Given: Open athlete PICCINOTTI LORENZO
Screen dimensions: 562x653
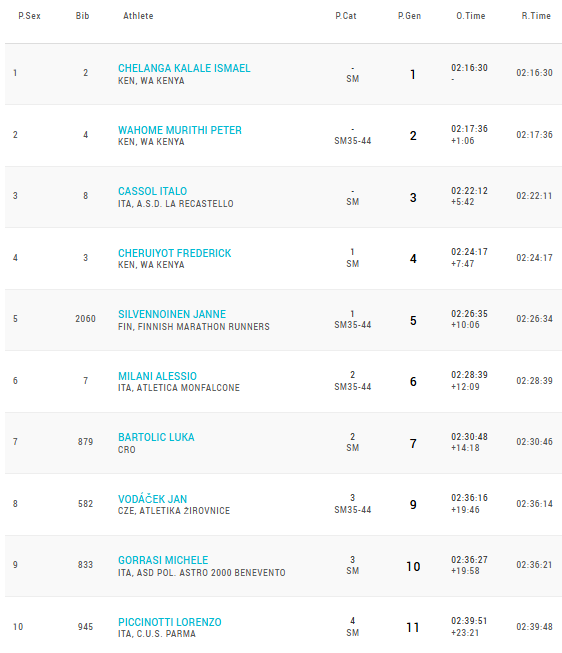Looking at the screenshot, I should (170, 622).
